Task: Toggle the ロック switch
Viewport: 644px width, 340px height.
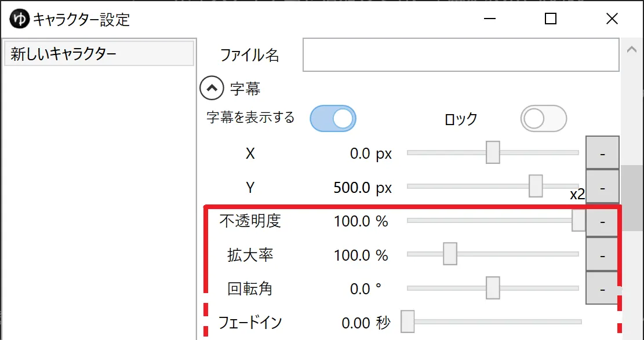Action: [543, 118]
